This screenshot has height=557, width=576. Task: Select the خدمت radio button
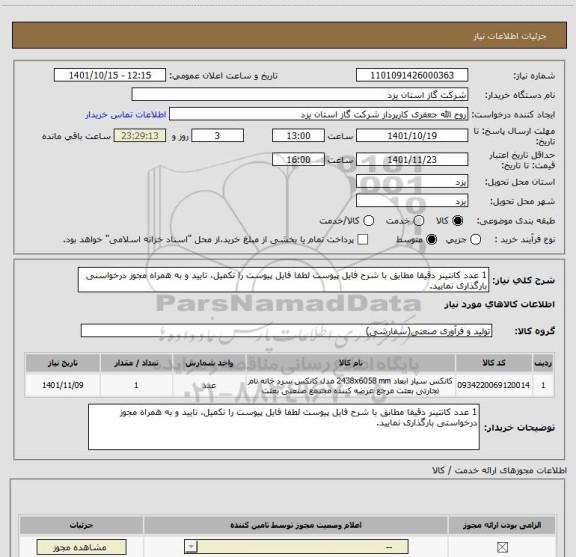click(419, 221)
